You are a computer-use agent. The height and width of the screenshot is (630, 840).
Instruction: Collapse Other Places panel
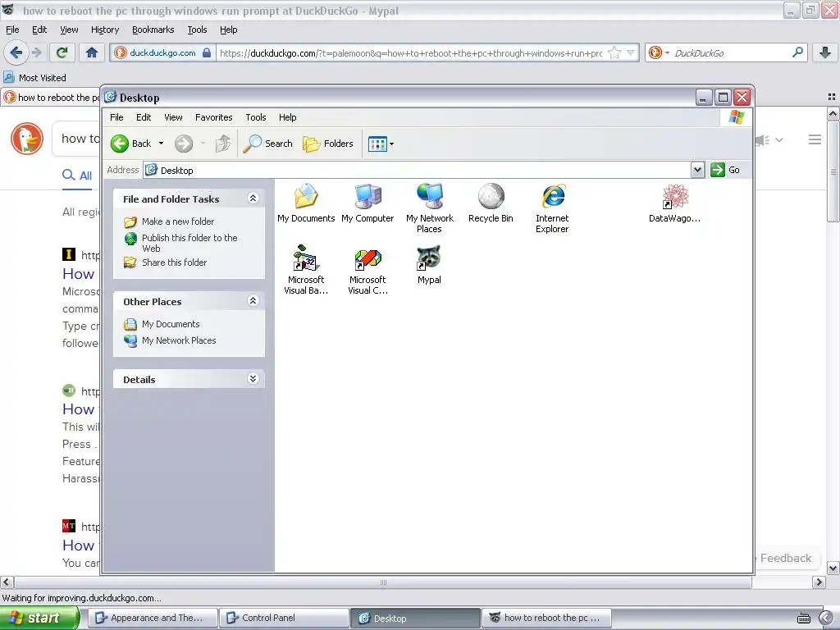(x=253, y=300)
